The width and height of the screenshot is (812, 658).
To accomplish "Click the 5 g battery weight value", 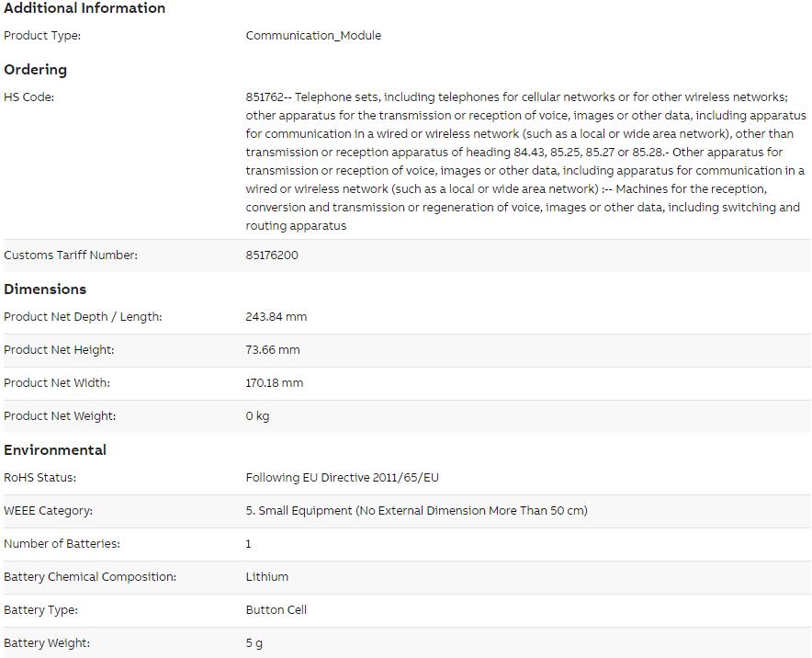I will [254, 643].
